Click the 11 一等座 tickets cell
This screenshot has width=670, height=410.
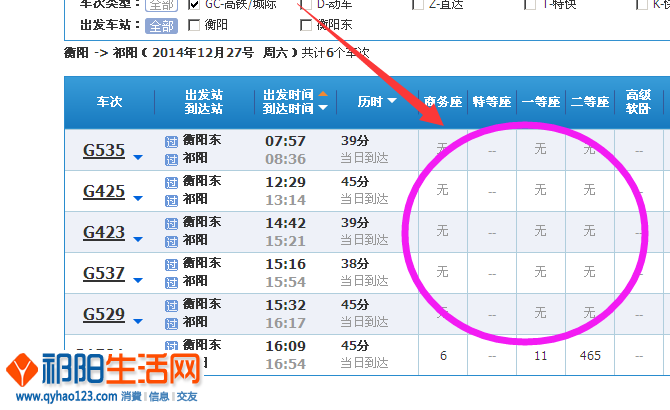tap(541, 355)
